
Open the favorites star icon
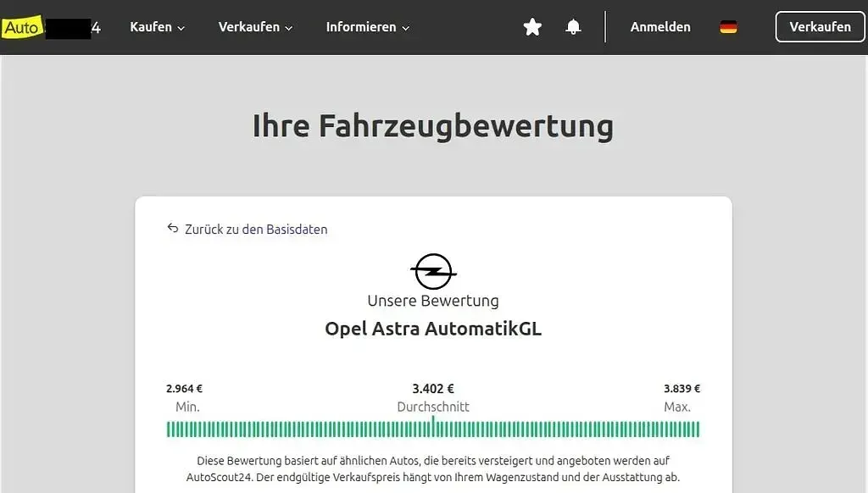(532, 27)
